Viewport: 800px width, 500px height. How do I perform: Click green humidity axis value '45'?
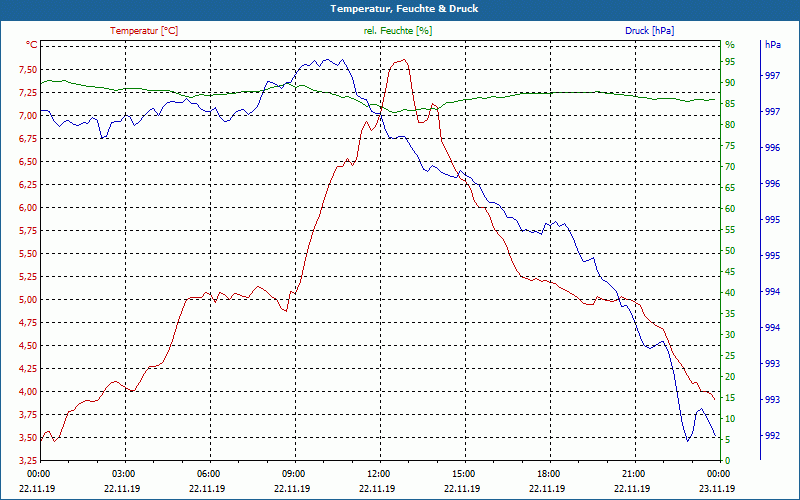(730, 272)
